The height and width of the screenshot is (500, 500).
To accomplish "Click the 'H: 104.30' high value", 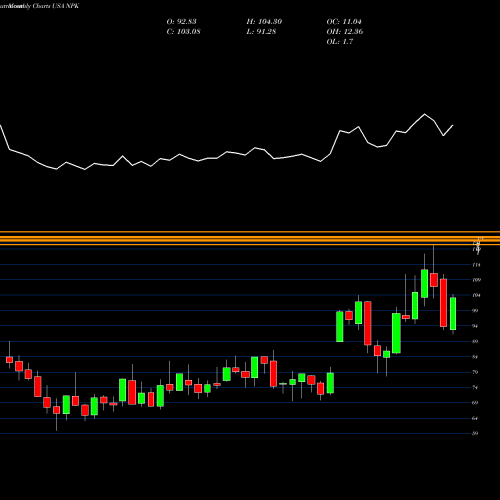I will click(x=264, y=22).
